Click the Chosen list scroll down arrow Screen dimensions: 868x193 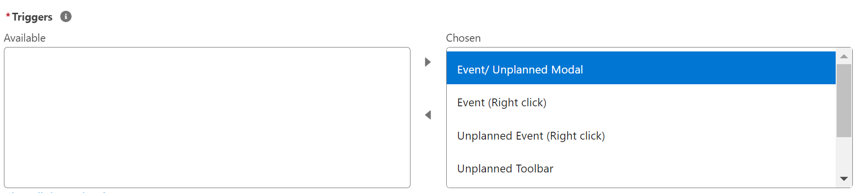(844, 179)
